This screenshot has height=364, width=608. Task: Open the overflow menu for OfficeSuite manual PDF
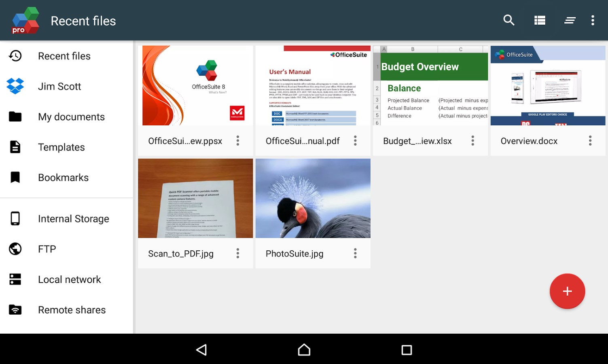point(355,140)
